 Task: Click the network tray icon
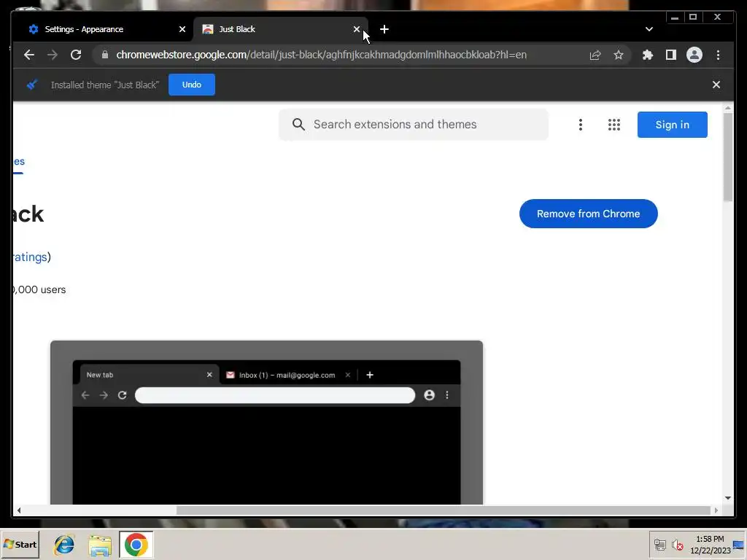click(659, 545)
